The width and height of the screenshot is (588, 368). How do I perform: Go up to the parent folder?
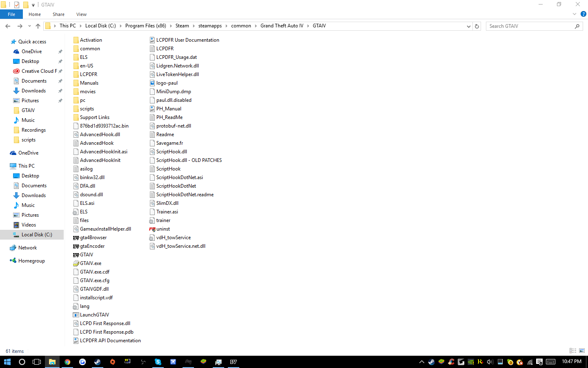[x=38, y=26]
